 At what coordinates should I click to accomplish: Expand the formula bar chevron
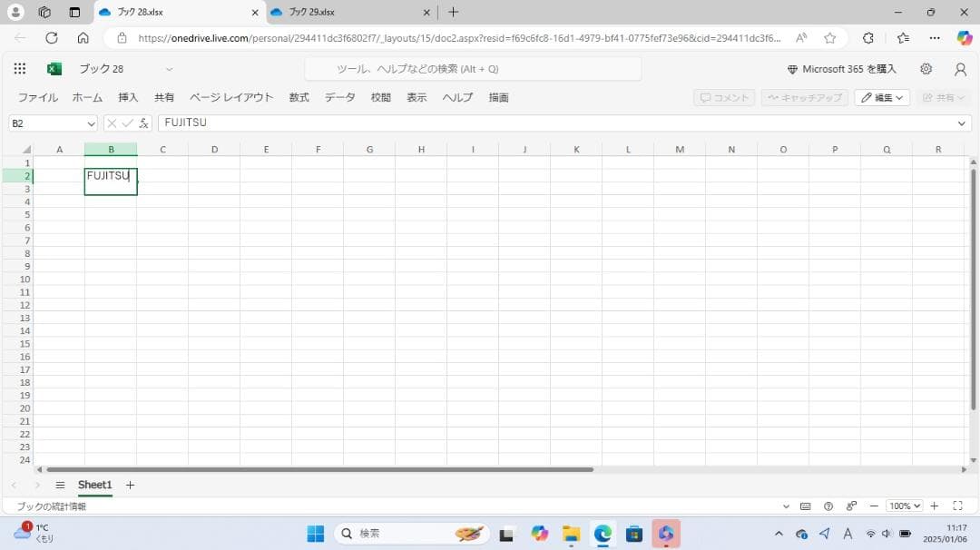pyautogui.click(x=962, y=123)
